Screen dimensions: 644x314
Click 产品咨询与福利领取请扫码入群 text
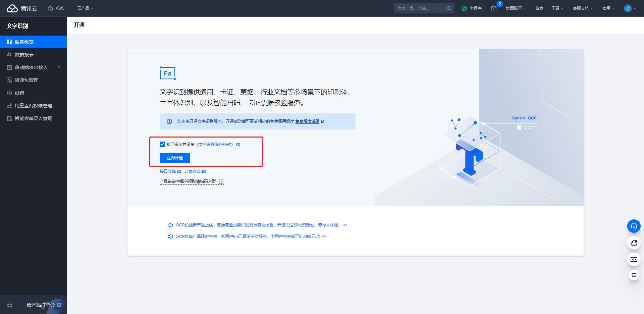[188, 181]
